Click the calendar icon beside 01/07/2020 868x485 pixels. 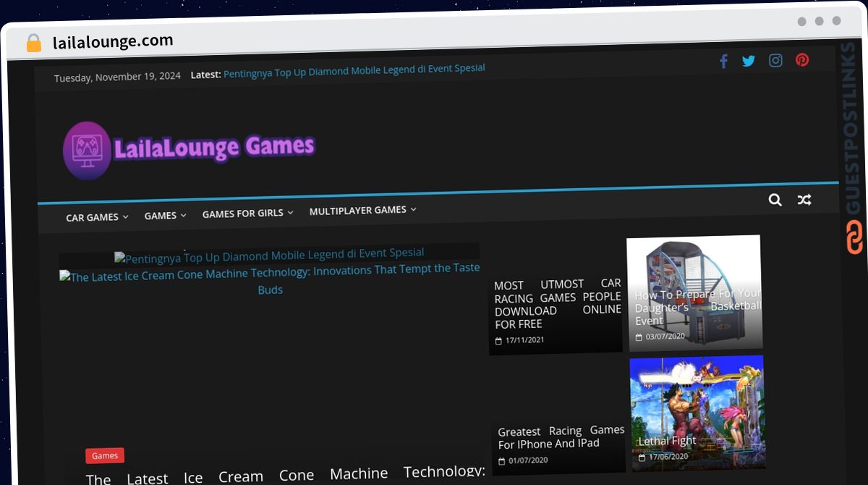[x=502, y=461]
